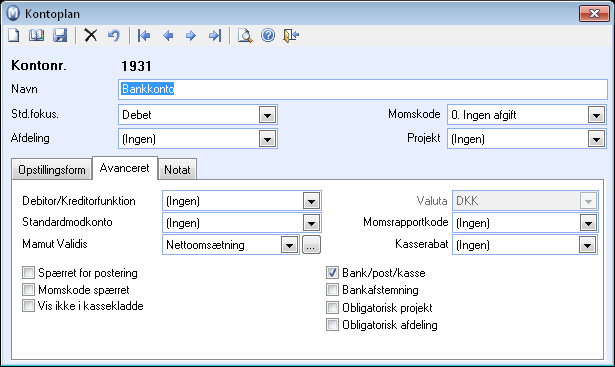
Task: Open the account list book icon
Action: (36, 36)
